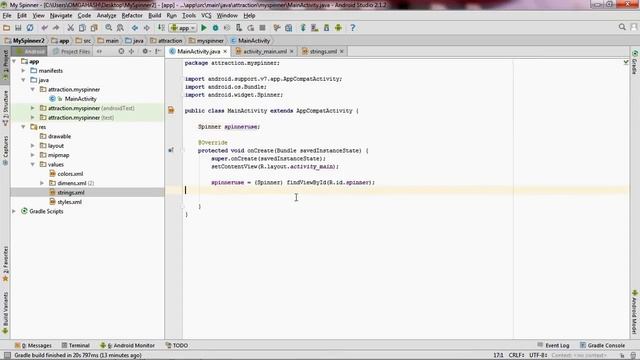Image resolution: width=640 pixels, height=360 pixels.
Task: Open Find with the magnifier icon
Action: [109, 28]
